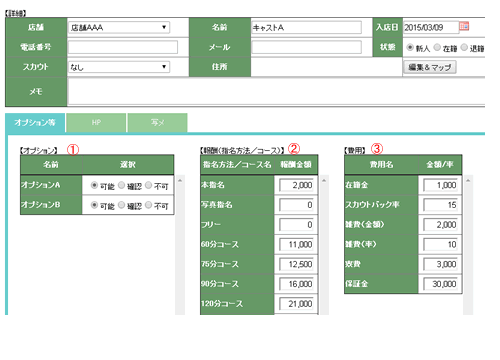Click the 住所 label cell
The height and width of the screenshot is (360, 500).
220,67
